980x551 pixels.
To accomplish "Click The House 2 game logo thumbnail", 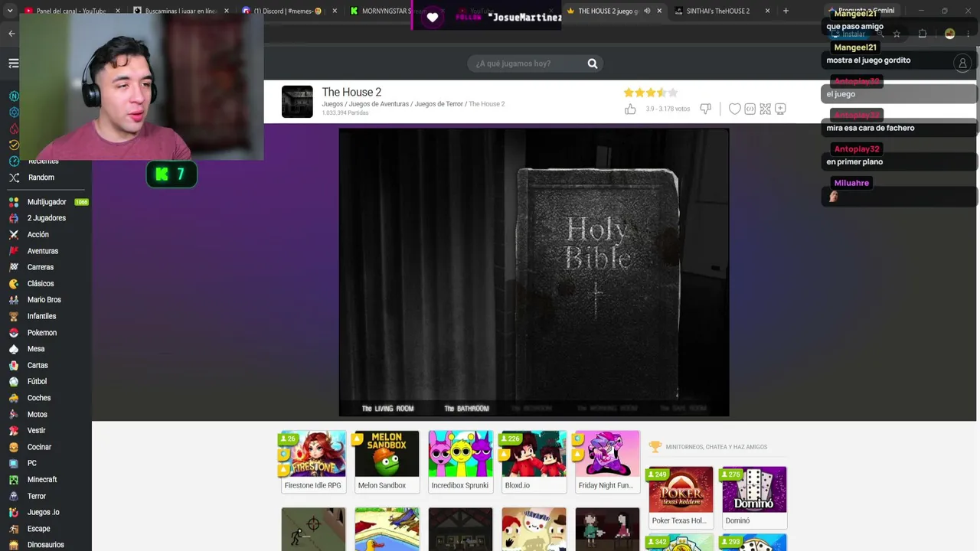I will tap(297, 102).
